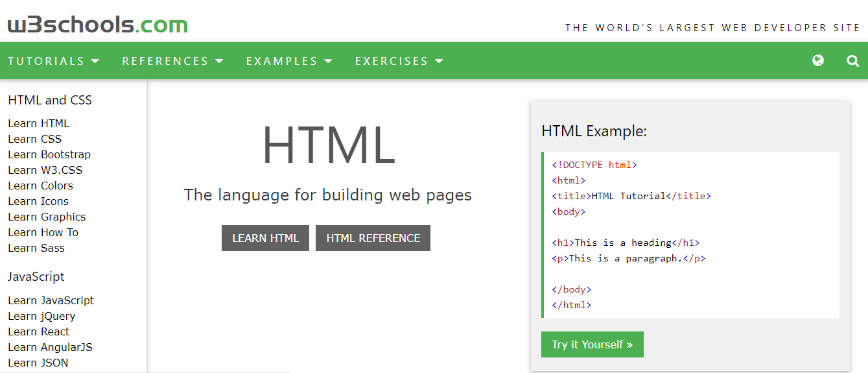The width and height of the screenshot is (868, 373).
Task: Open Learn JSON link
Action: (x=38, y=363)
